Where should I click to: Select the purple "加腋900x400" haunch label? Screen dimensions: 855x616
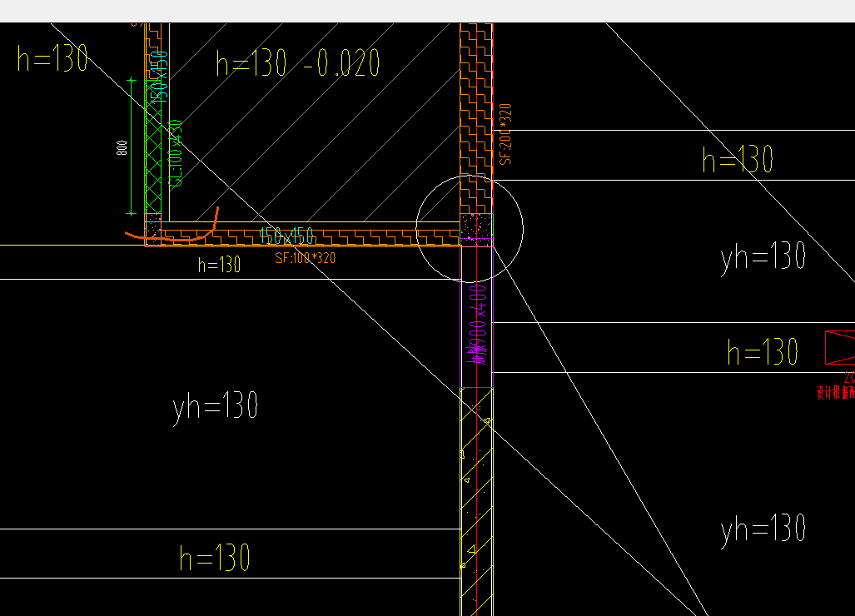(478, 325)
